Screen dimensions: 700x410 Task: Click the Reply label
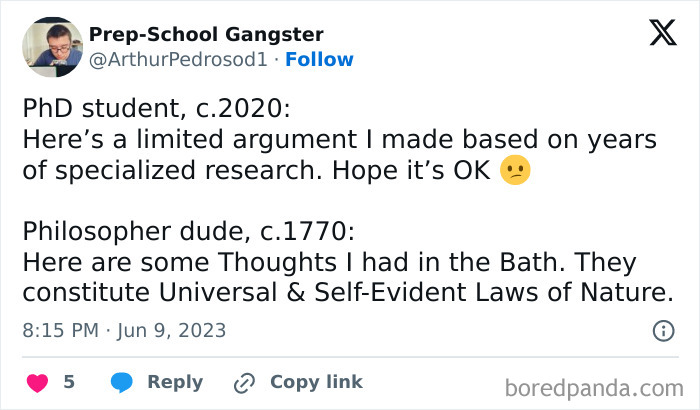pyautogui.click(x=175, y=382)
